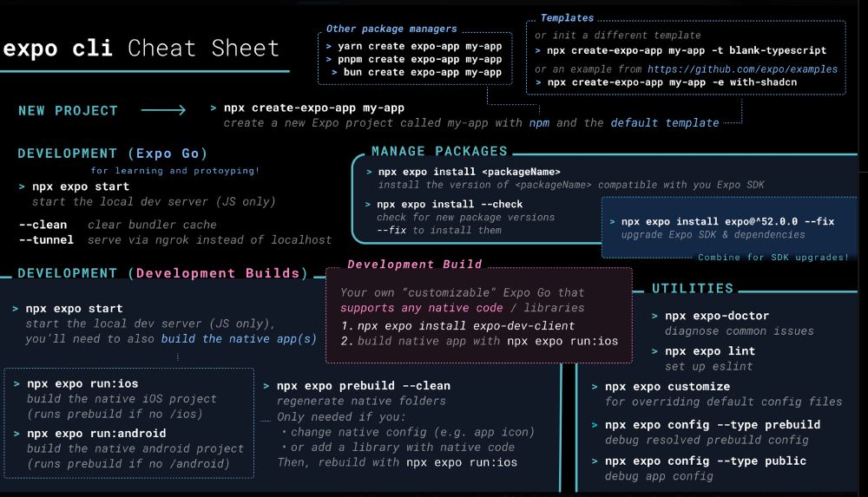Click 'Other package managers' box label

pos(391,29)
